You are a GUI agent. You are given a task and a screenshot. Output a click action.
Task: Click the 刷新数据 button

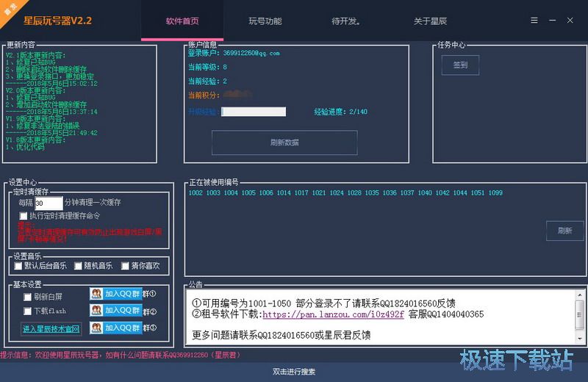click(x=284, y=143)
